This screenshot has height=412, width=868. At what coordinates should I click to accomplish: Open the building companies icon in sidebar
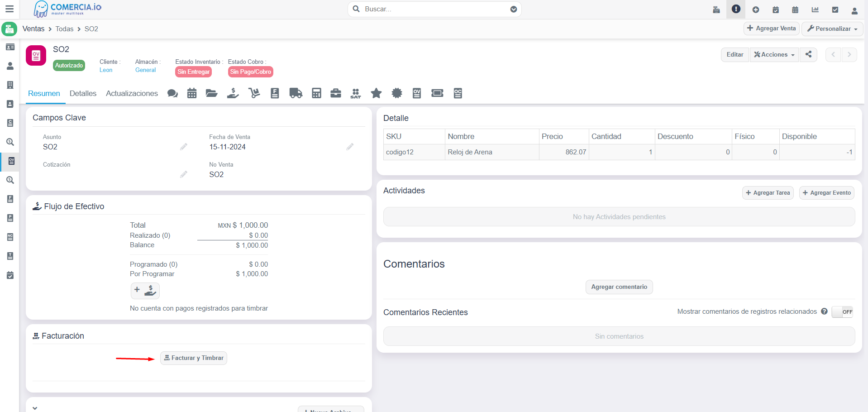[10, 85]
